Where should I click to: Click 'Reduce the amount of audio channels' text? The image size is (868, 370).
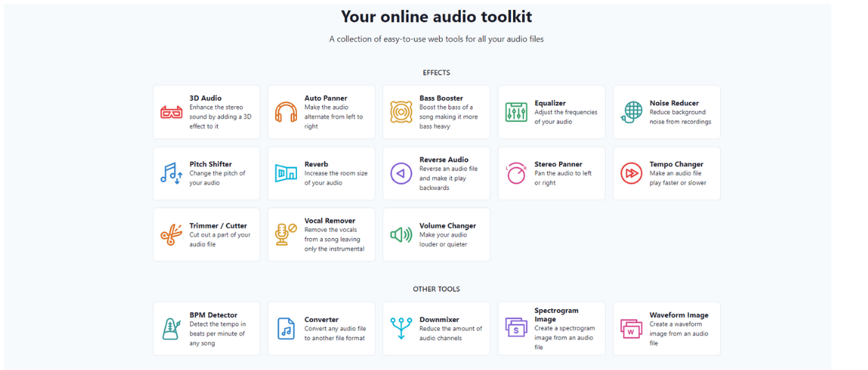451,334
